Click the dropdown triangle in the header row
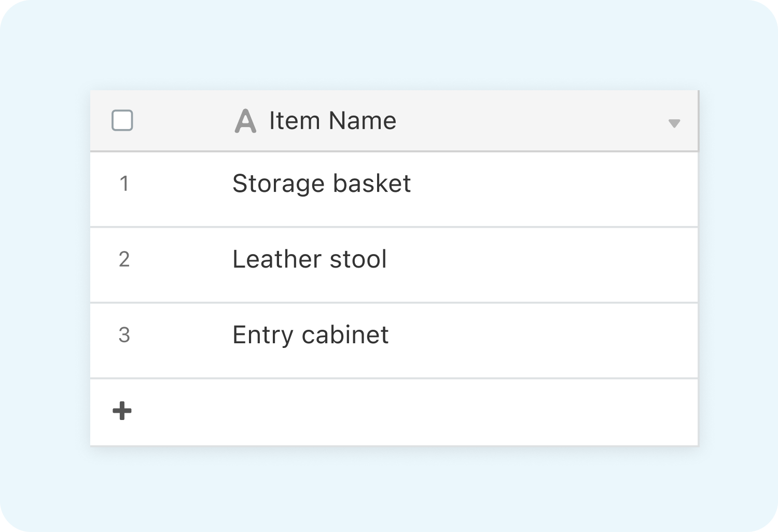The height and width of the screenshot is (532, 778). (x=674, y=123)
